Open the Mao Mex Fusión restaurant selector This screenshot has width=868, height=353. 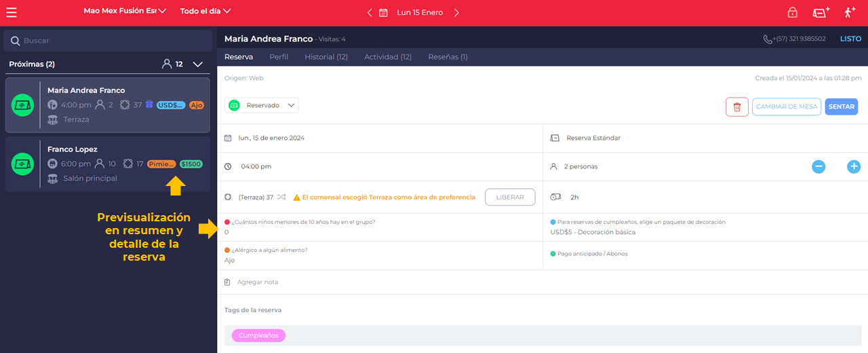pyautogui.click(x=124, y=12)
